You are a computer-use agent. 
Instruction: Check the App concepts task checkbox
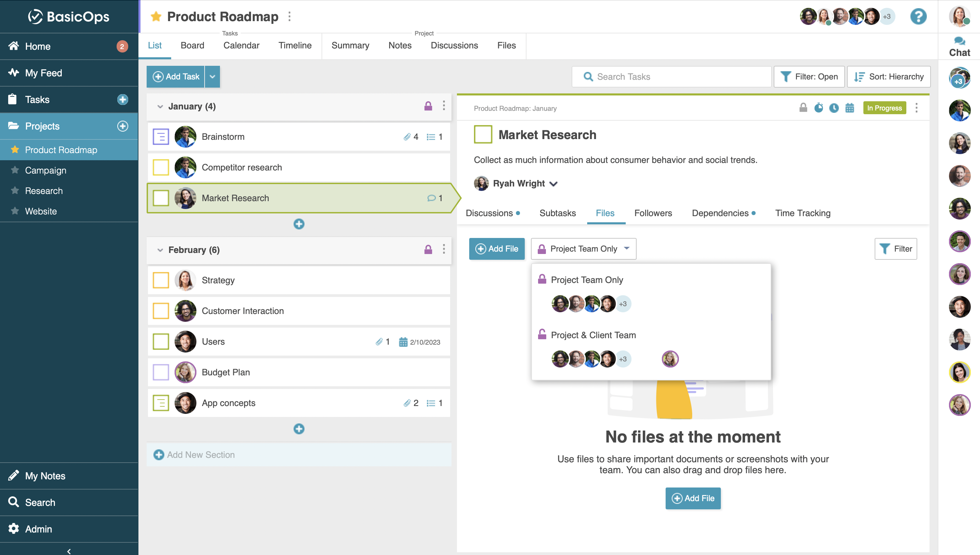(161, 403)
